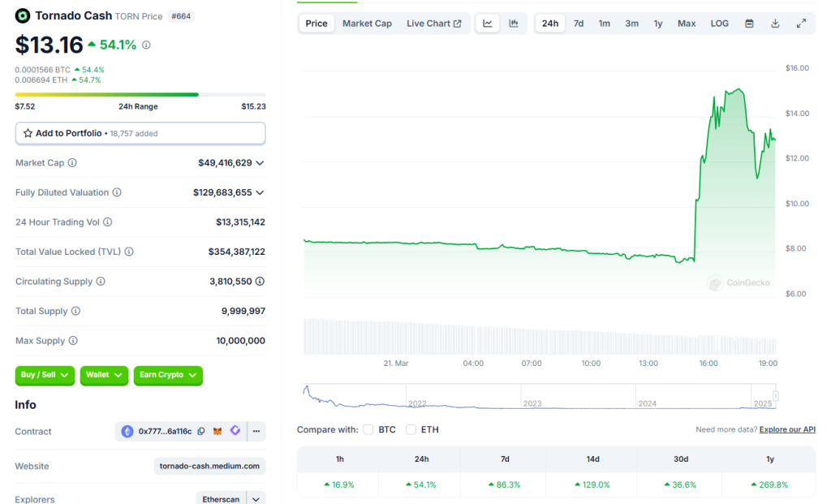This screenshot has width=831, height=504.
Task: Open the Buy / Sell dropdown
Action: 45,375
